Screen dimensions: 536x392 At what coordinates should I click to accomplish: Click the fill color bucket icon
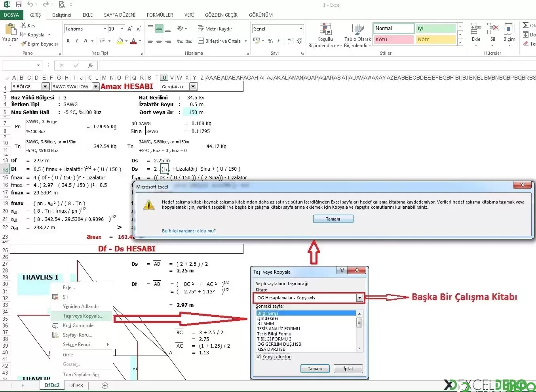coord(120,41)
